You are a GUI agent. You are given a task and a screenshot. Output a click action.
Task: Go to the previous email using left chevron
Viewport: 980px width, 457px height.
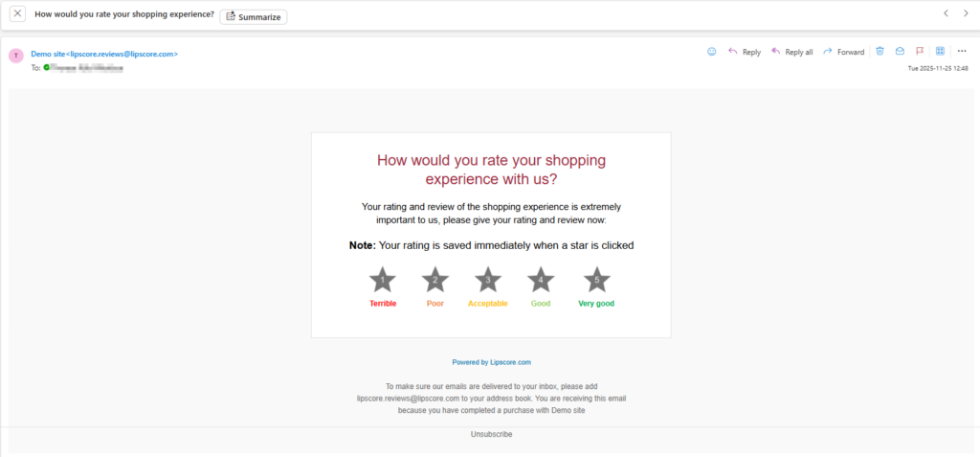pos(946,13)
